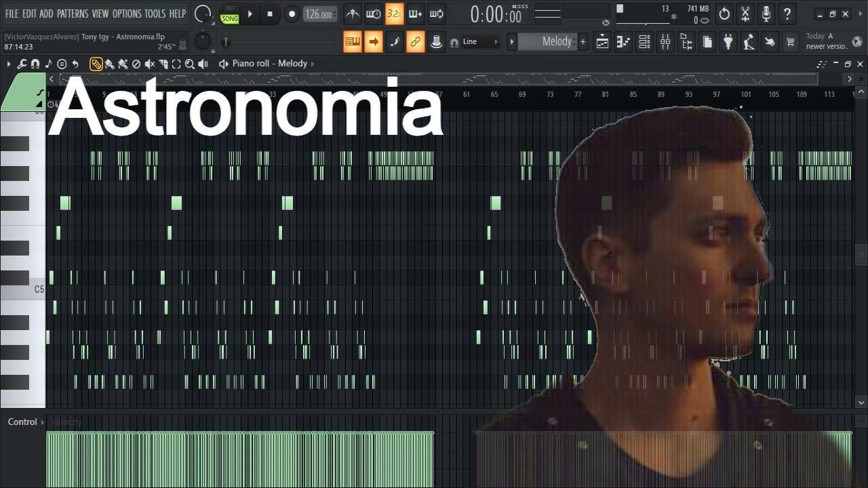Toggle blend recording overdub
The image size is (868, 488).
[416, 14]
